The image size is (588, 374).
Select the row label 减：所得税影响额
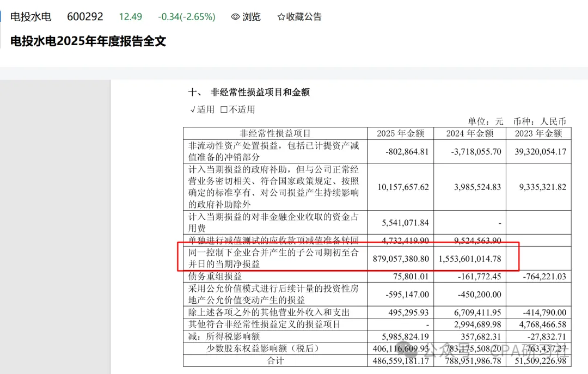pyautogui.click(x=224, y=336)
